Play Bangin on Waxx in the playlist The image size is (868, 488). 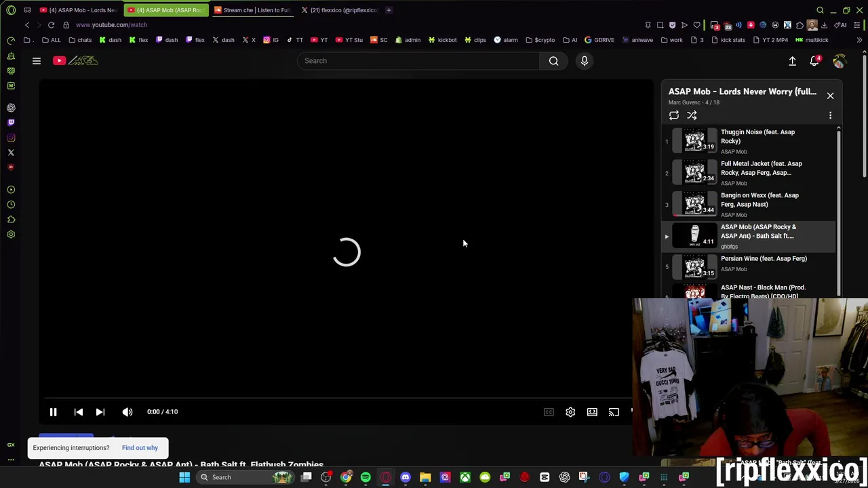[x=749, y=205]
